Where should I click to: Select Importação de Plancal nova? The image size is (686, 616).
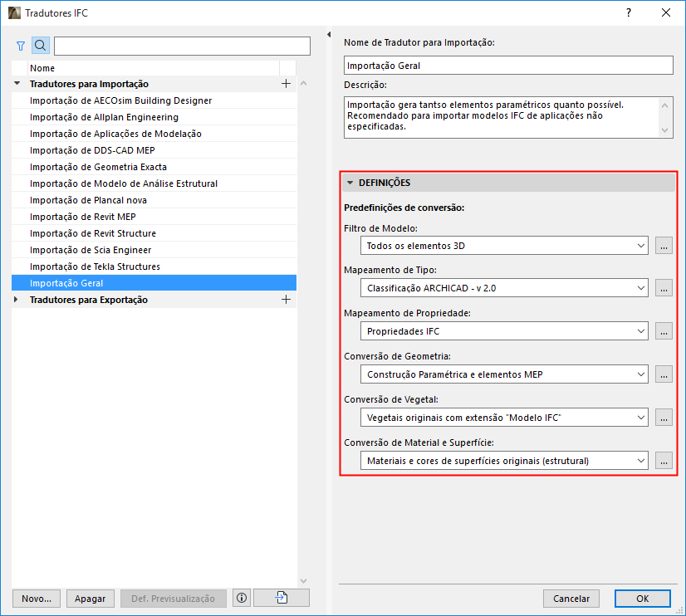click(154, 200)
